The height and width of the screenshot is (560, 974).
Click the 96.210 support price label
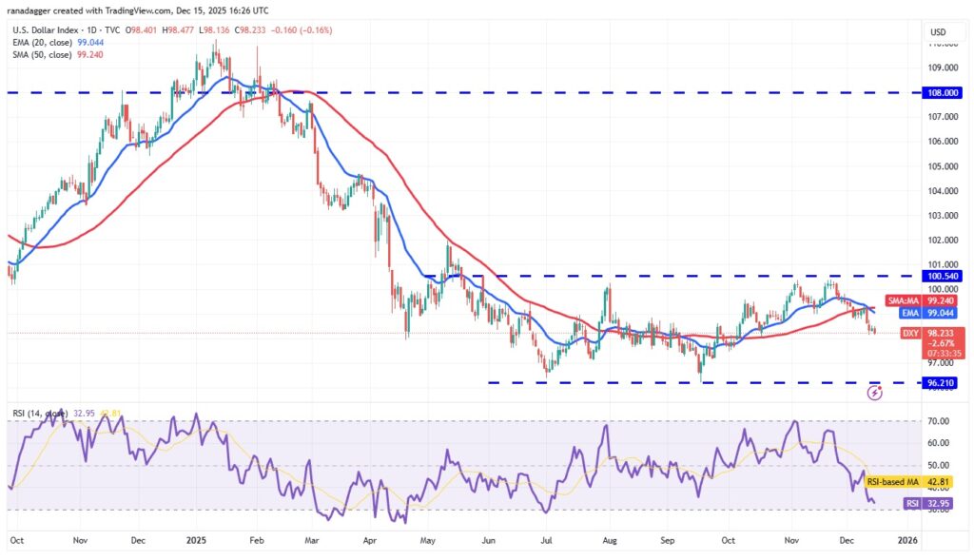[x=940, y=382]
